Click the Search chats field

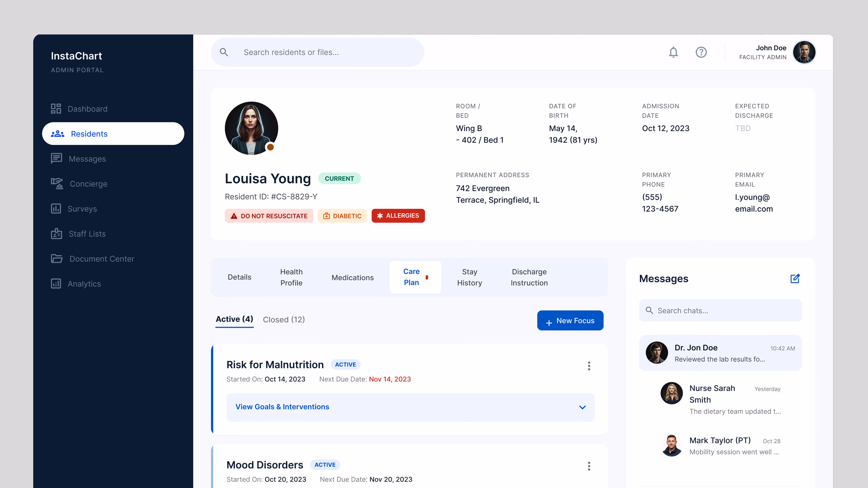(x=720, y=310)
